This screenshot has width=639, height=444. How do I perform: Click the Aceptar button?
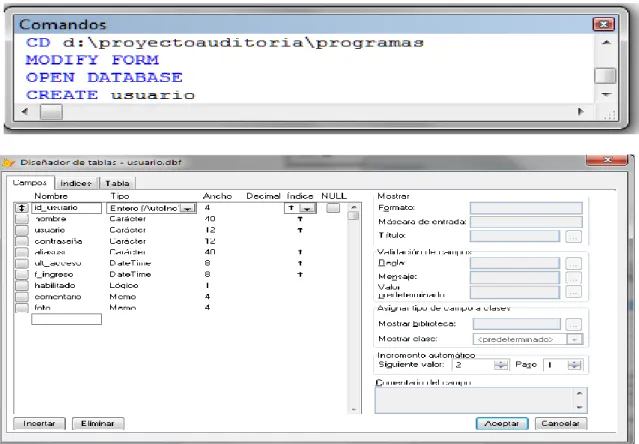tap(502, 424)
